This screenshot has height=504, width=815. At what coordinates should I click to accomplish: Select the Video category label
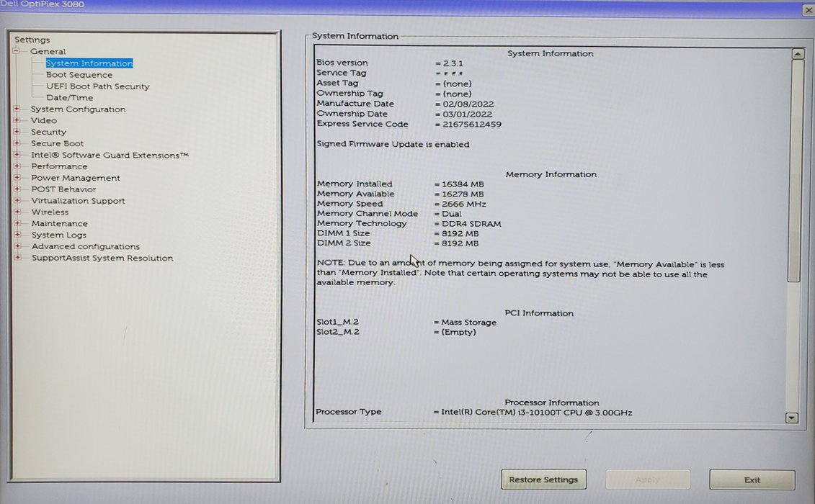[44, 120]
